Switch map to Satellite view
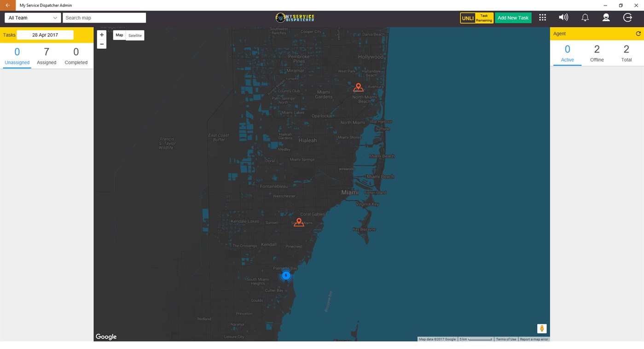 [134, 35]
